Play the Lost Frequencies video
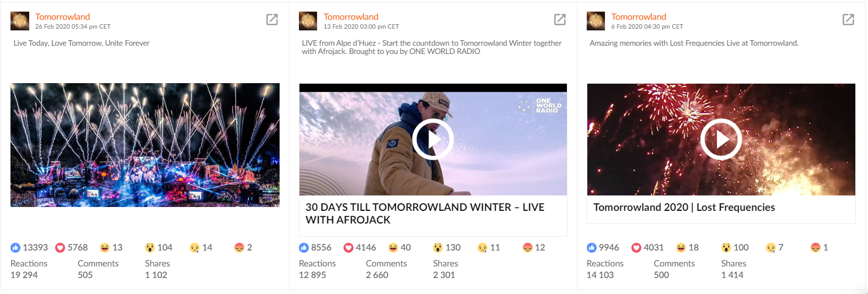The image size is (868, 294). click(721, 139)
